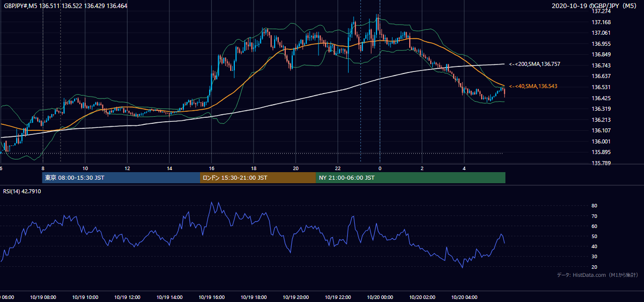Click the date label 10/19 12:00
The width and height of the screenshot is (644, 302).
[127, 297]
